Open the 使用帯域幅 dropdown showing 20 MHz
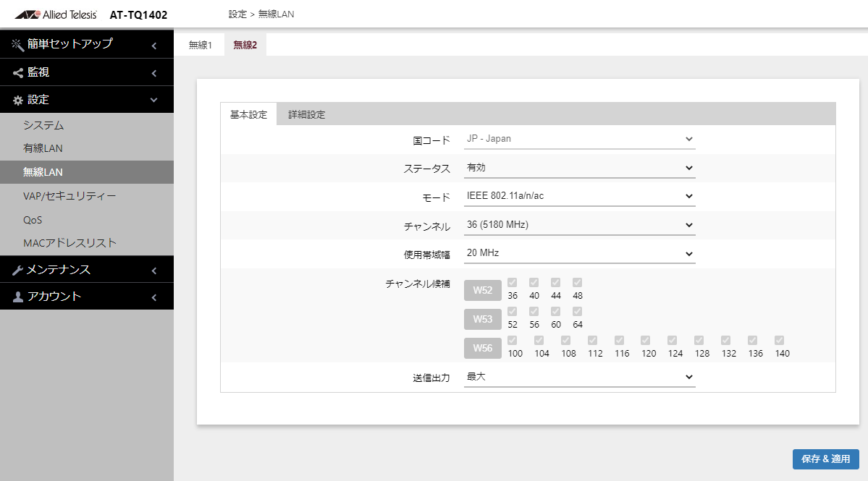 580,254
